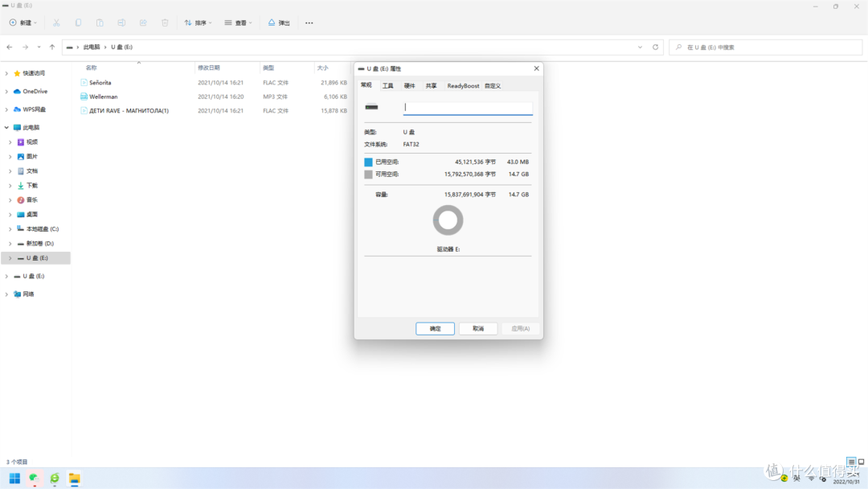Select the Señorita FLAC file
This screenshot has width=868, height=489.
tap(100, 83)
